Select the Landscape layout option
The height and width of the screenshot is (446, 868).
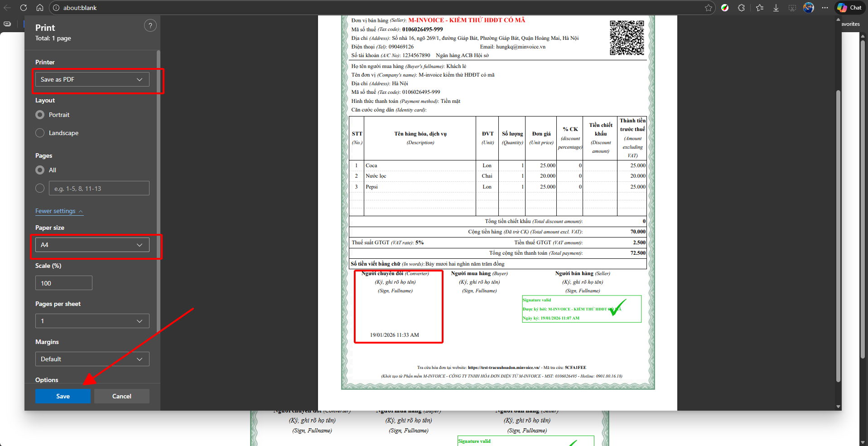pos(40,133)
